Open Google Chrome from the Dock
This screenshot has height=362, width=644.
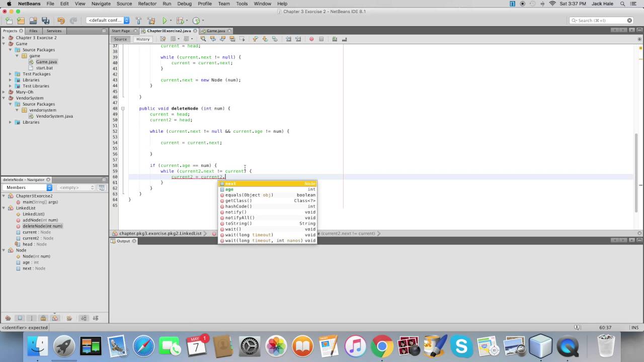pos(382,346)
